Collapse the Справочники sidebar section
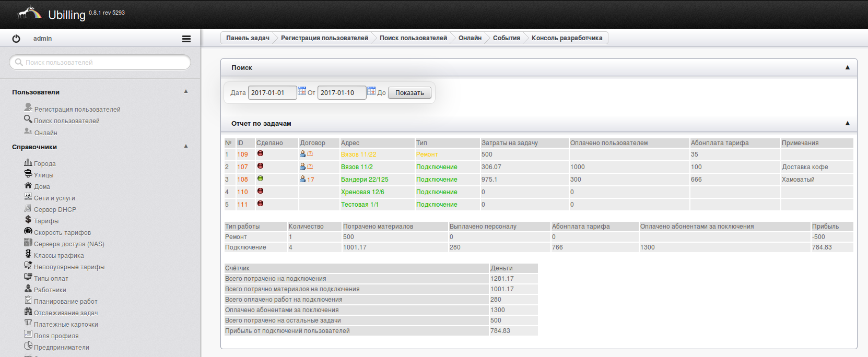 tap(186, 146)
